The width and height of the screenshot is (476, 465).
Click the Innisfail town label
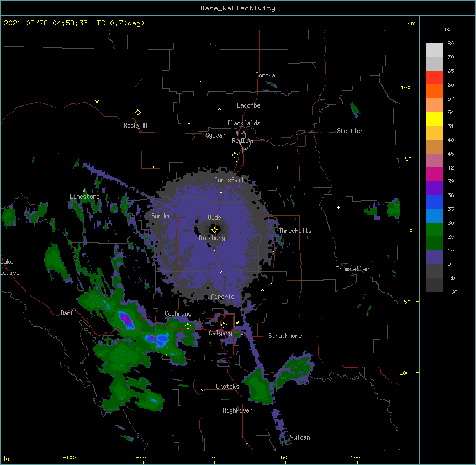coord(230,180)
